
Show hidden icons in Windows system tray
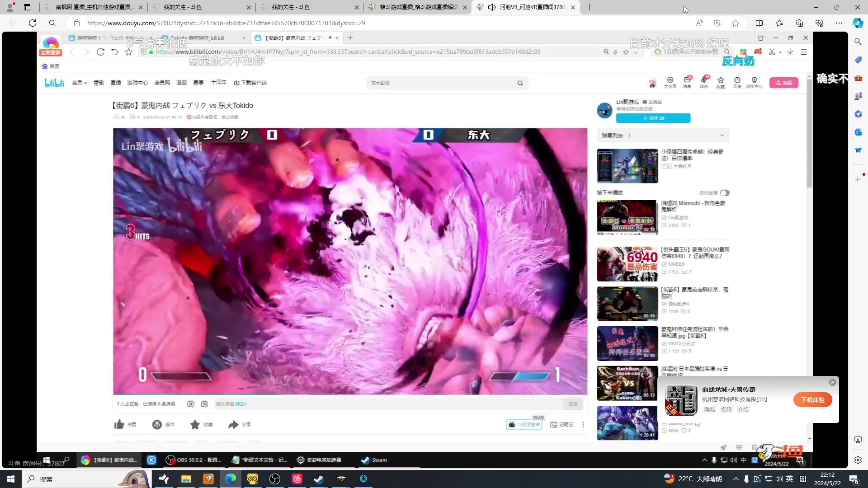click(736, 479)
